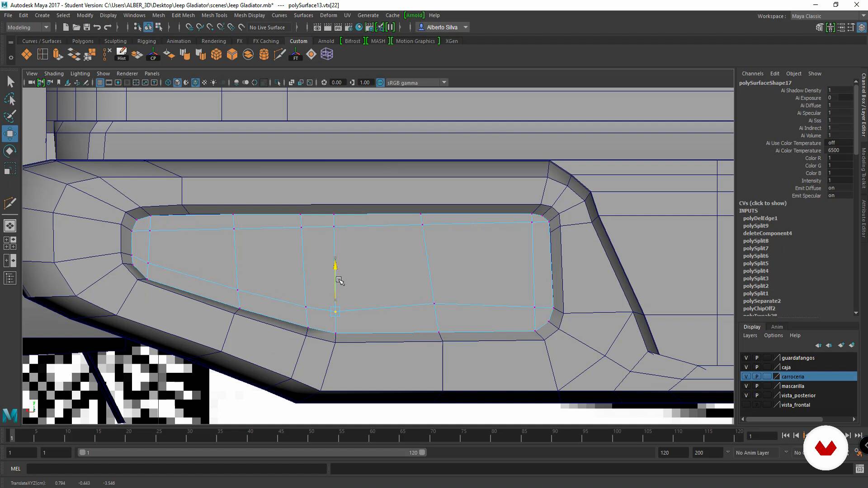
Task: Open the viewport Shading menu
Action: [x=54, y=74]
